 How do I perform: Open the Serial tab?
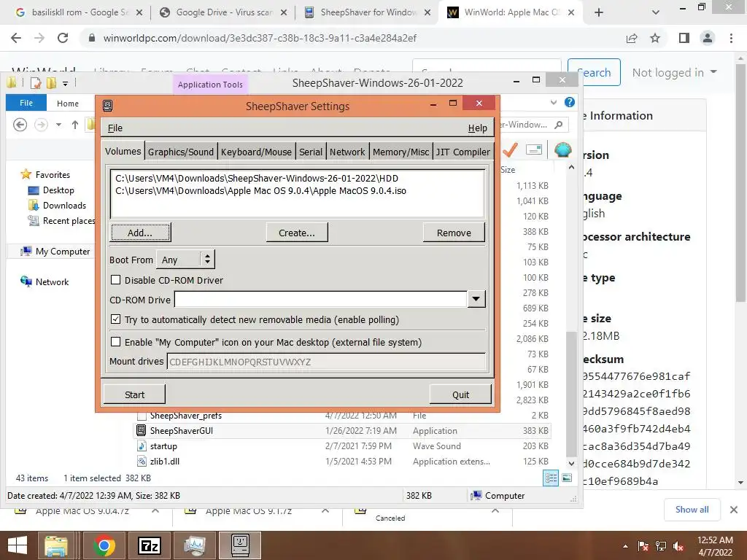[311, 152]
